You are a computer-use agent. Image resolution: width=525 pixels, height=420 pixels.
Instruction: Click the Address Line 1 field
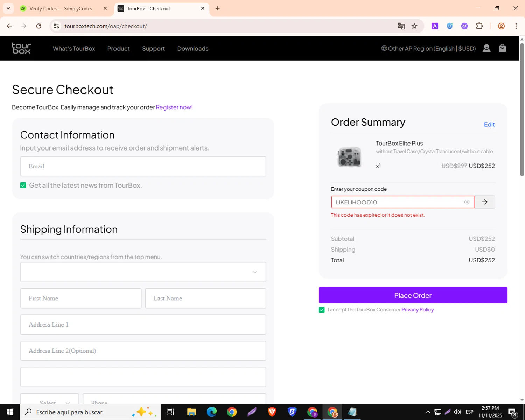(x=143, y=324)
